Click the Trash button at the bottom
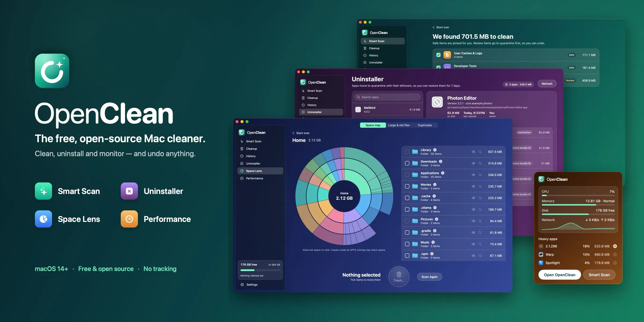The image size is (644, 322). (399, 277)
